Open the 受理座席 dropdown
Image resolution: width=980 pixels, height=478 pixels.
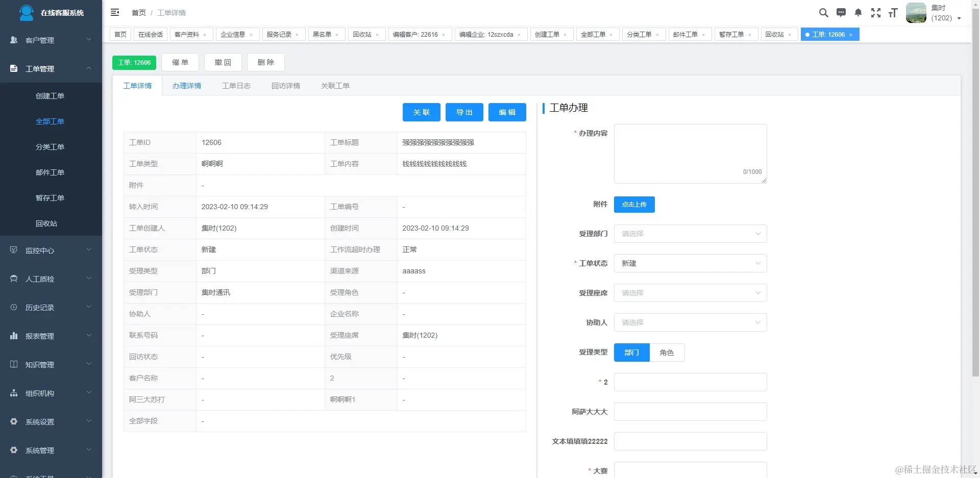coord(690,293)
